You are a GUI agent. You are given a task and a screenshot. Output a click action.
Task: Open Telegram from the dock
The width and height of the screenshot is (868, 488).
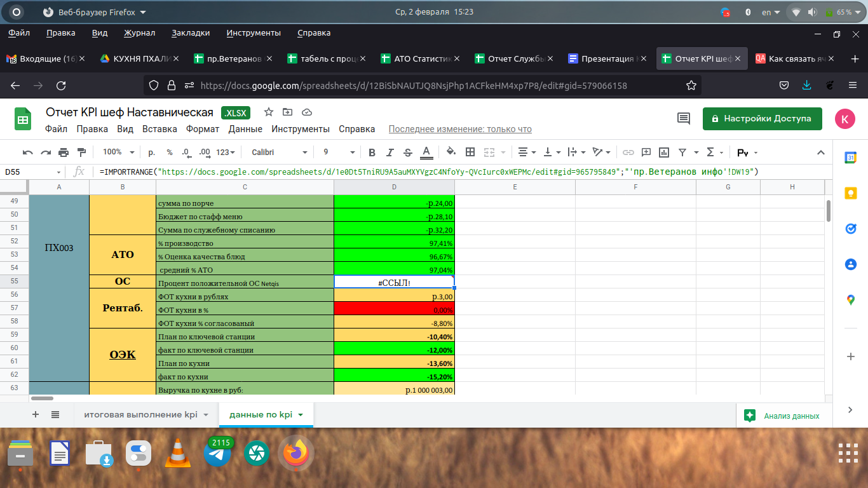218,453
